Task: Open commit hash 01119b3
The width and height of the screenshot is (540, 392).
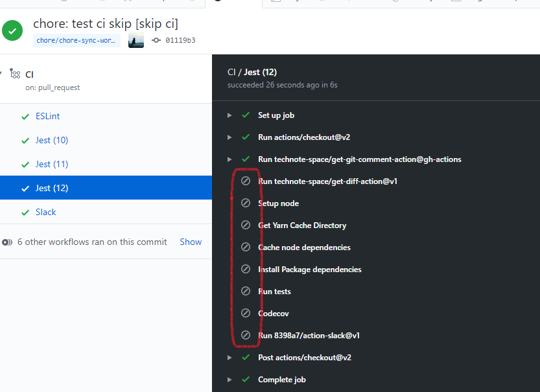Action: [180, 40]
